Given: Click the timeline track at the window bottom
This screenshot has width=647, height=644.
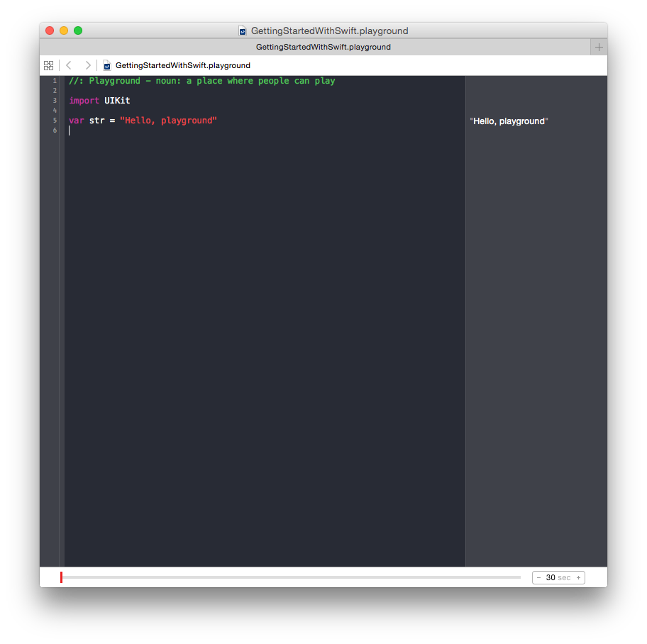Looking at the screenshot, I should click(291, 577).
